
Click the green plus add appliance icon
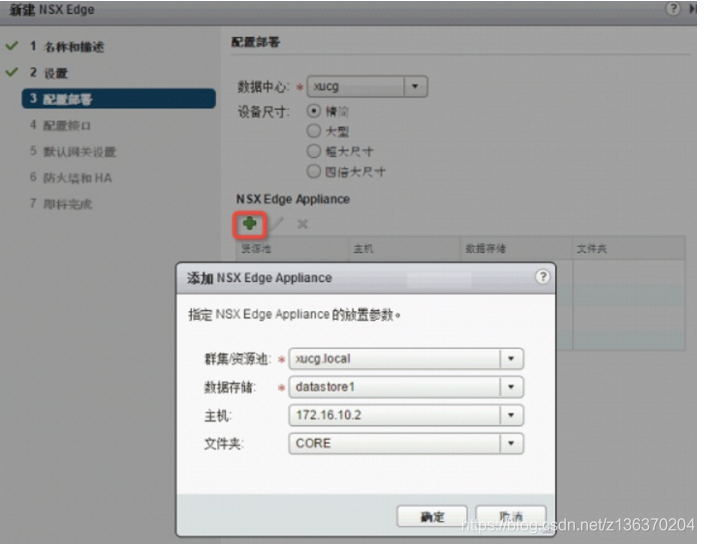(x=250, y=223)
